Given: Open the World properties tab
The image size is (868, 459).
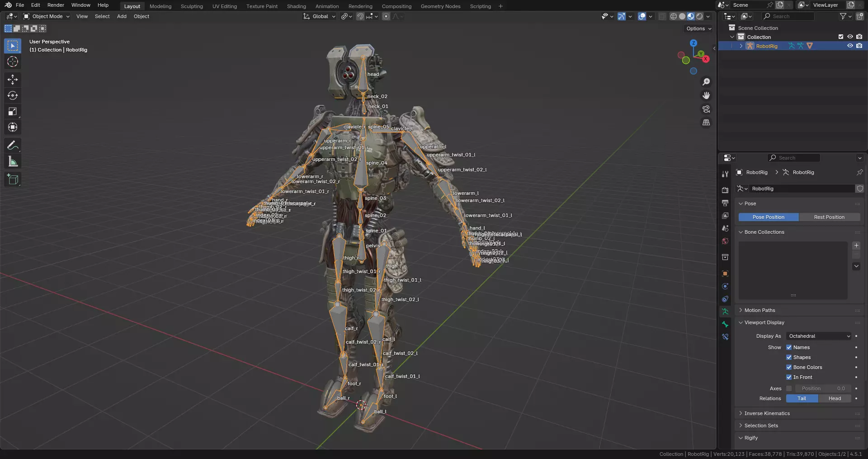Looking at the screenshot, I should click(725, 241).
